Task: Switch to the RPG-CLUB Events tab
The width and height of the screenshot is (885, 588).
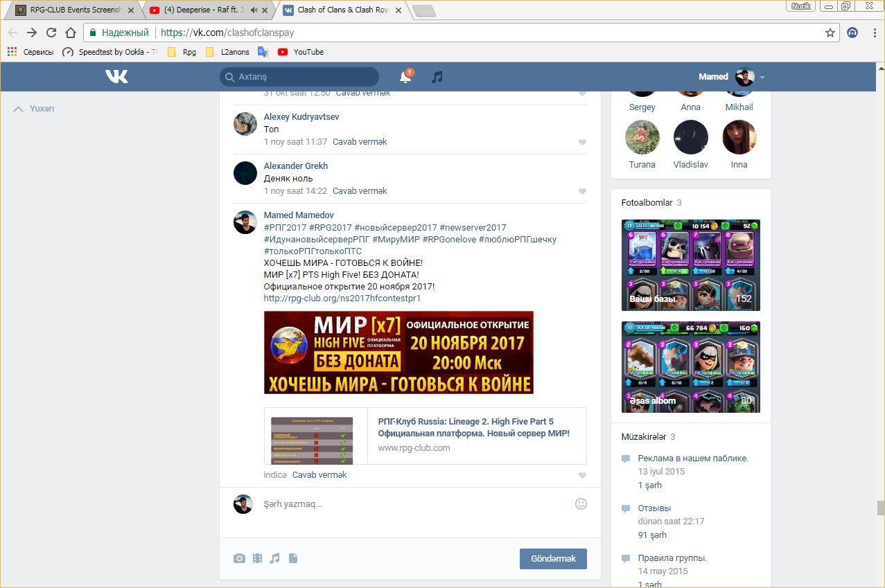Action: pos(75,10)
